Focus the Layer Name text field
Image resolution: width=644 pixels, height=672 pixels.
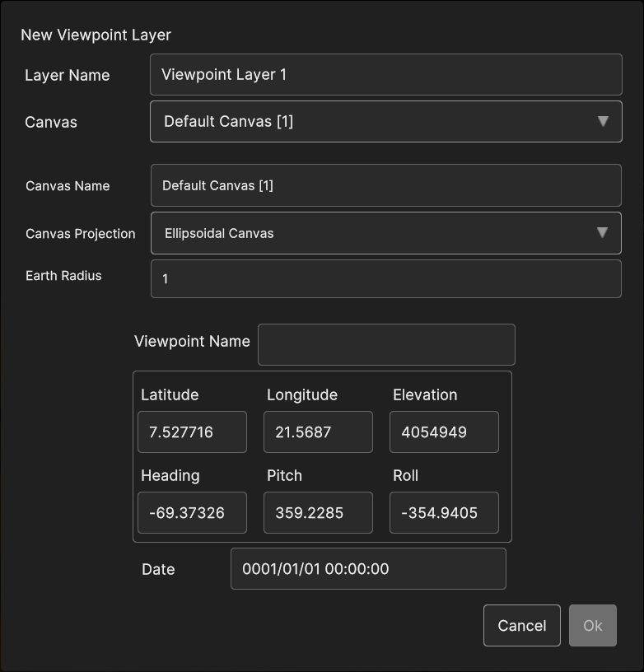tap(385, 75)
